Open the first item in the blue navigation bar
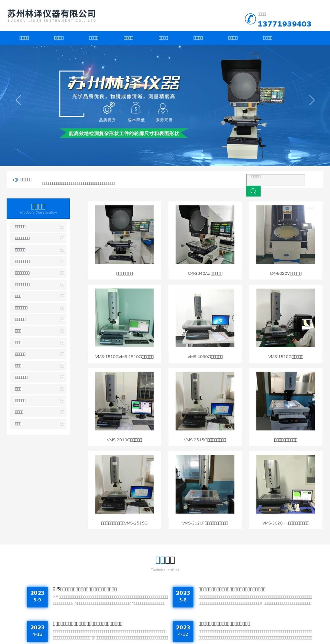Screen dimensions: 330x644 point(24,38)
